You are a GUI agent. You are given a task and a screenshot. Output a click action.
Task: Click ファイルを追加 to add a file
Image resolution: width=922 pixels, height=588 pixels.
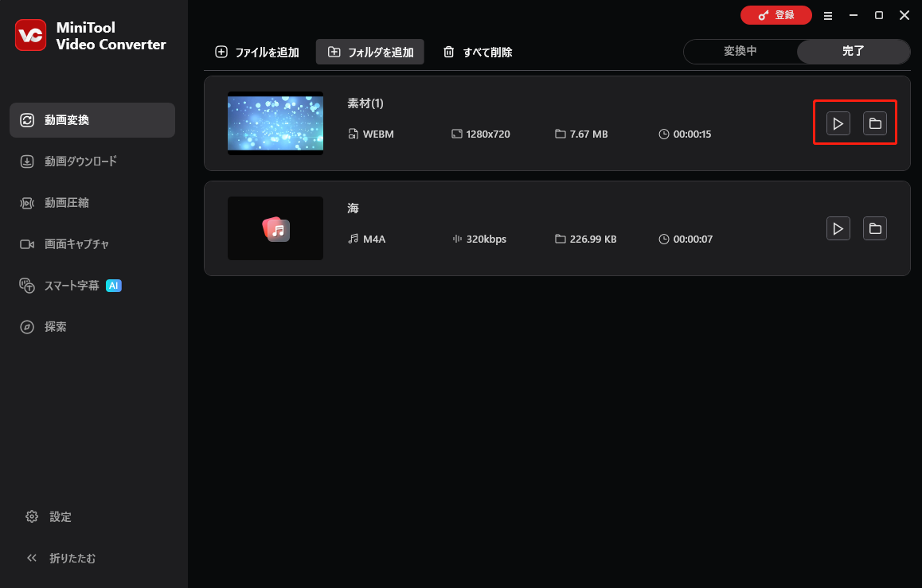pos(256,52)
